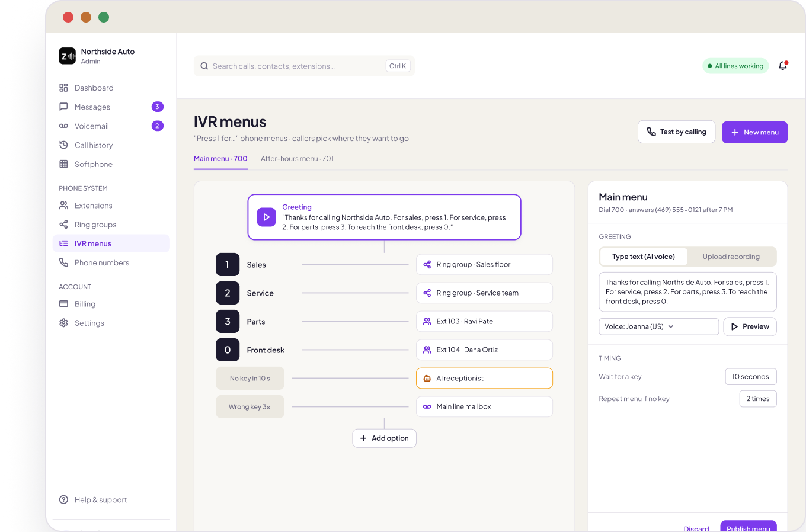Expand the Voice: Joanna (US) dropdown

[x=658, y=326]
